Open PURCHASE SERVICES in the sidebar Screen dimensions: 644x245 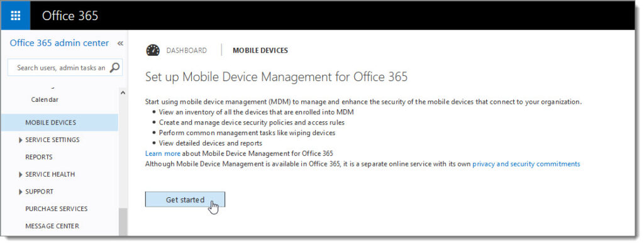(56, 209)
